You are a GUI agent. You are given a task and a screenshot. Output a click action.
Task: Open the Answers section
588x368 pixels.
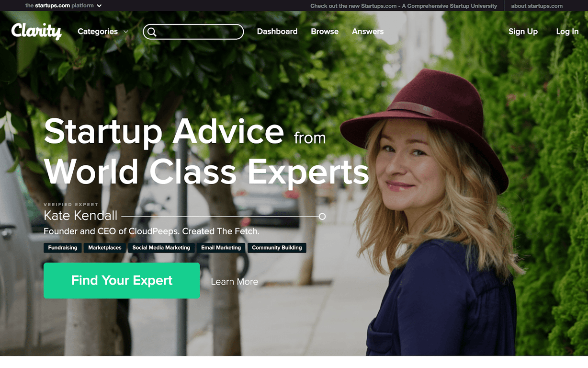coord(368,32)
